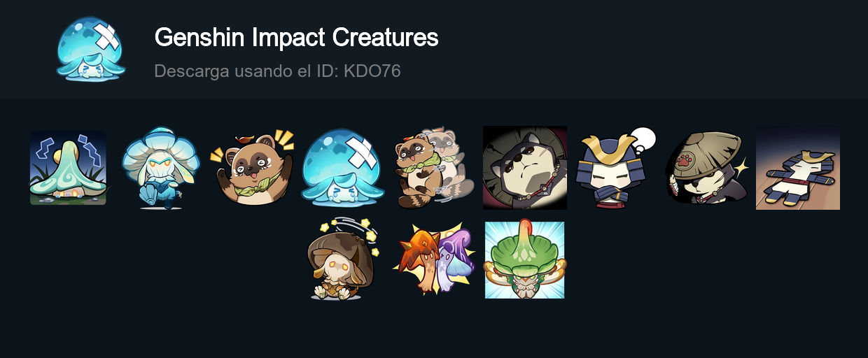Choose the green fungus speed-lines sticker
Image resolution: width=868 pixels, height=358 pixels.
(x=525, y=260)
